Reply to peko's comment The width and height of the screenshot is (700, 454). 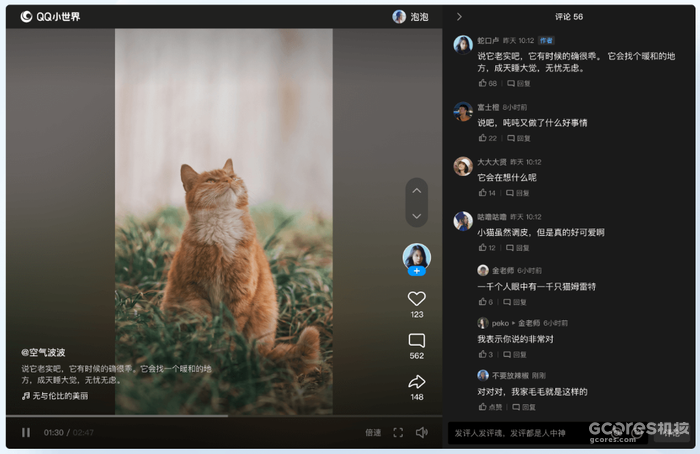(515, 354)
